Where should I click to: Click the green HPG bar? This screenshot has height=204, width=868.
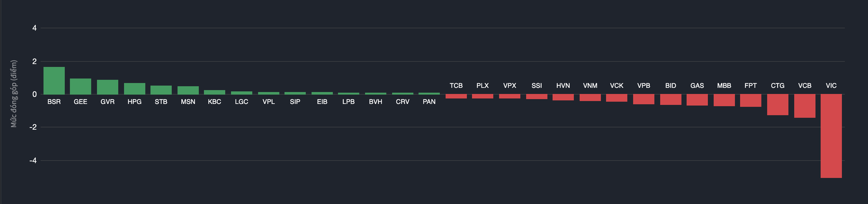click(x=134, y=88)
